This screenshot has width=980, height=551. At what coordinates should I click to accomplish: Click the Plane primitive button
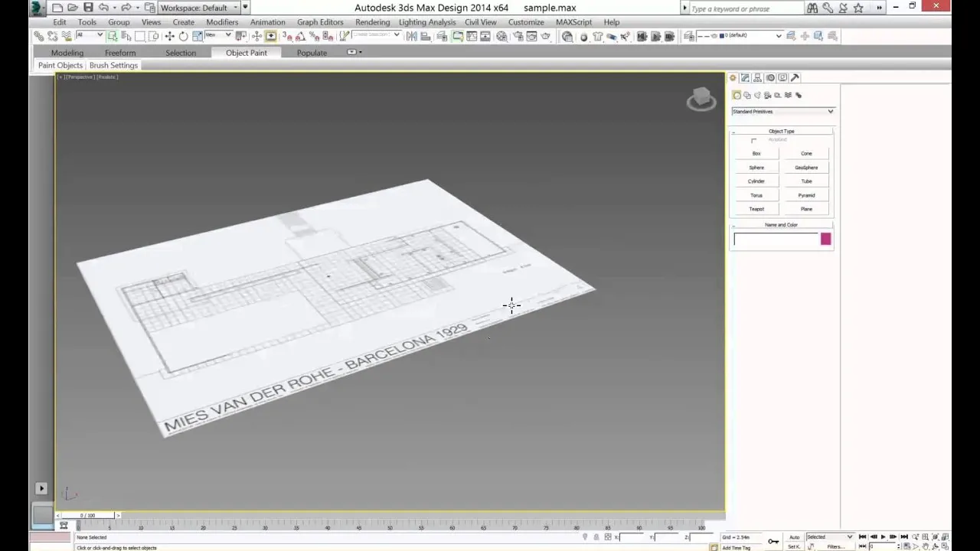pos(806,209)
